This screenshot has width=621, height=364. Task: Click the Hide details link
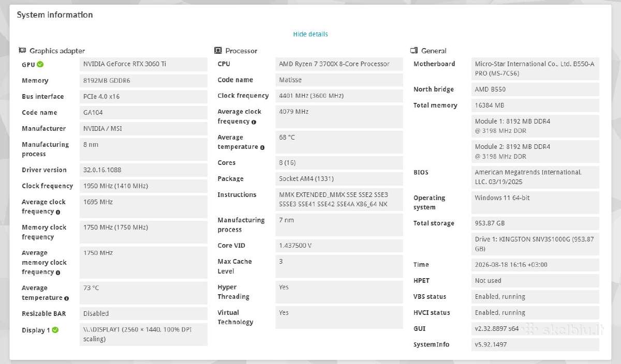(x=310, y=34)
